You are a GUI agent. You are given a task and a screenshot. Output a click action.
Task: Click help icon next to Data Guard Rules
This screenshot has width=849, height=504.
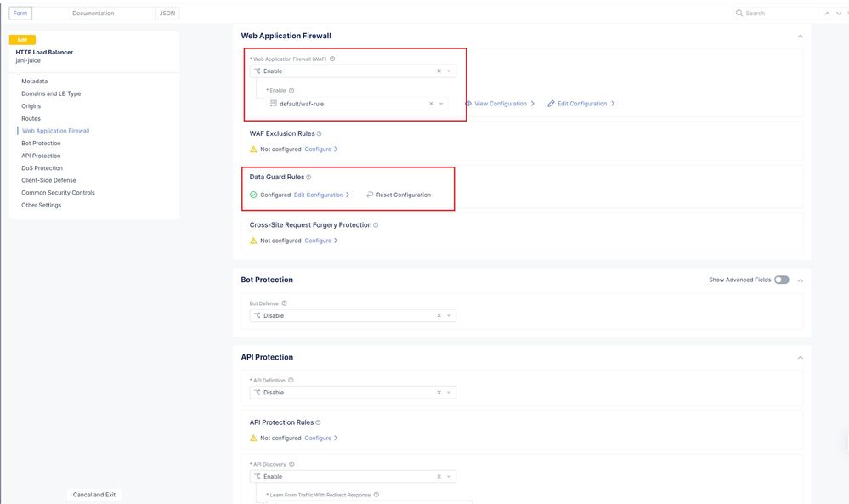308,178
